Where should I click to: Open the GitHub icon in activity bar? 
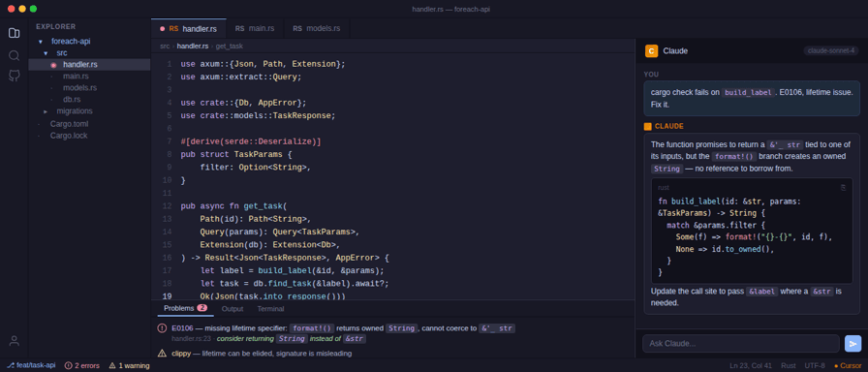(x=15, y=76)
